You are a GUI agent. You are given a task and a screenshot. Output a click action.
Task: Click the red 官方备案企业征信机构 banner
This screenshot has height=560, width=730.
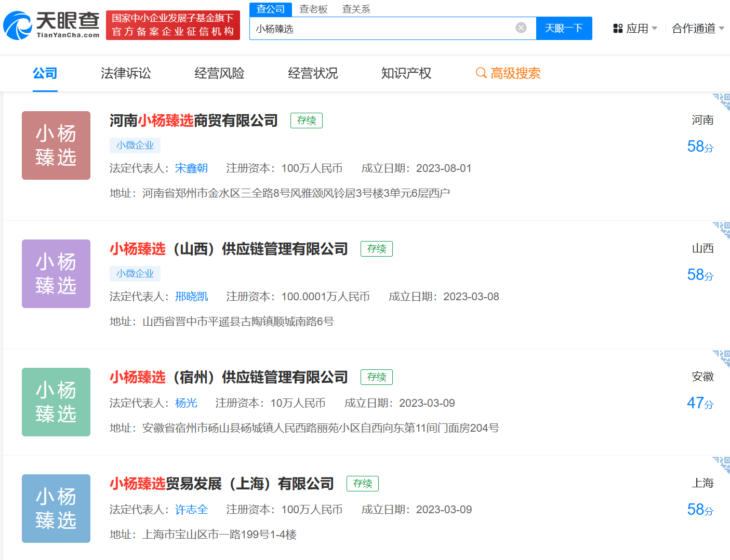pyautogui.click(x=173, y=25)
